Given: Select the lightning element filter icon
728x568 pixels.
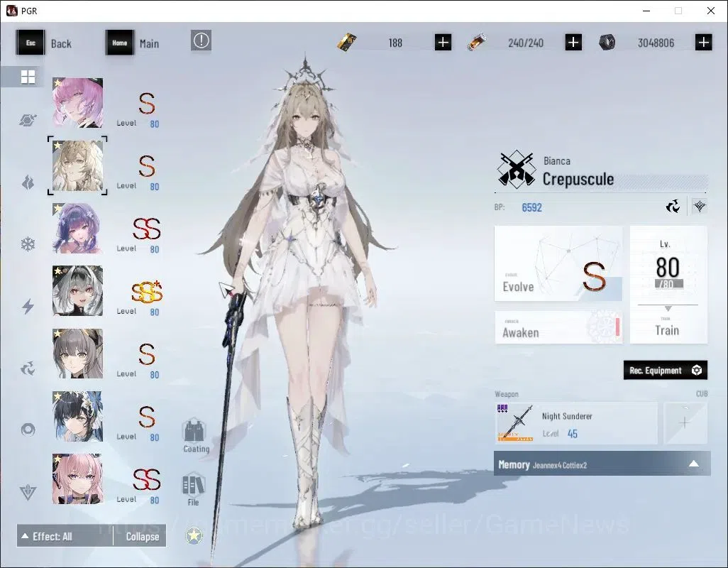Looking at the screenshot, I should pos(28,306).
